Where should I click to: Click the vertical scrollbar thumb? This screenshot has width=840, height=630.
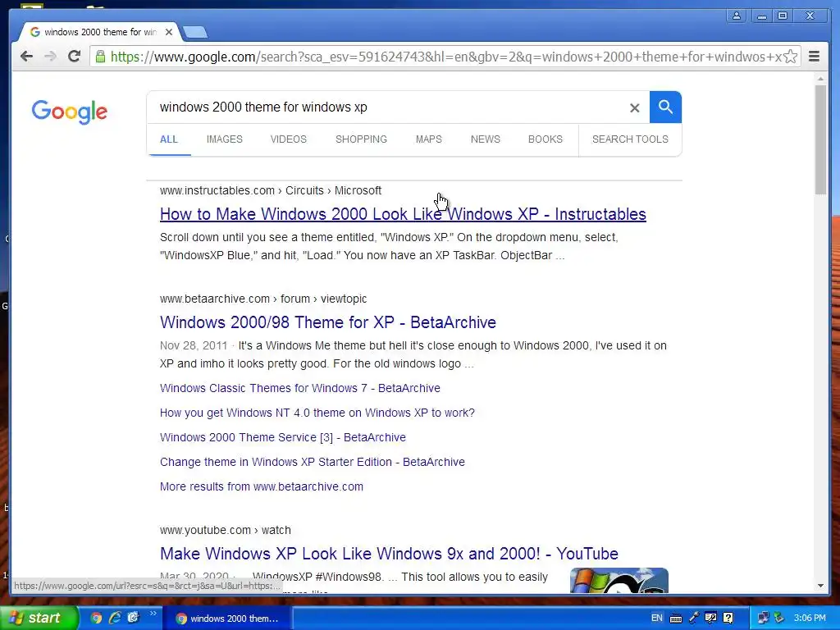click(x=820, y=139)
